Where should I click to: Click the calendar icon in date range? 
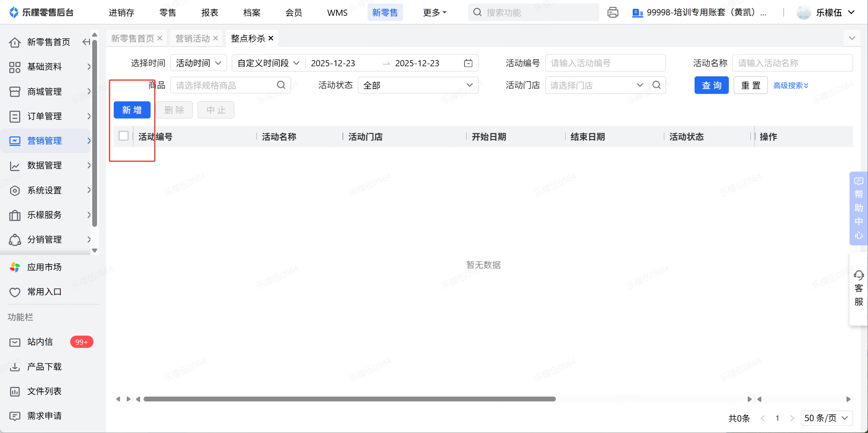[x=468, y=63]
